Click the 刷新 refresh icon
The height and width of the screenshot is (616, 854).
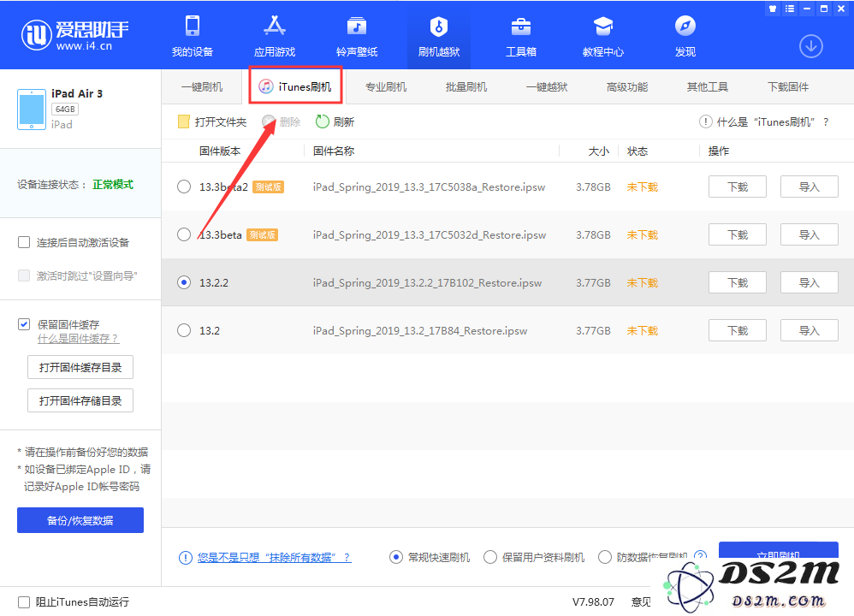pos(323,121)
